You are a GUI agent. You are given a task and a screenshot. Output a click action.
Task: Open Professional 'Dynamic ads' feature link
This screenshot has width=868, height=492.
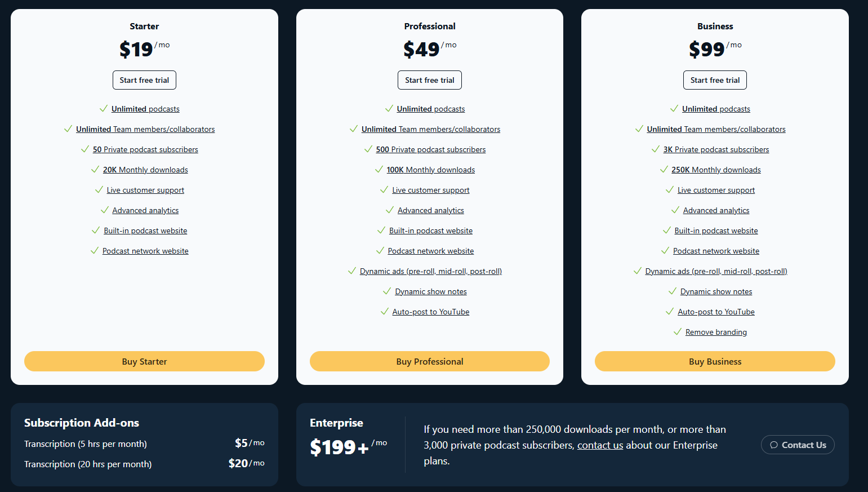pyautogui.click(x=431, y=271)
